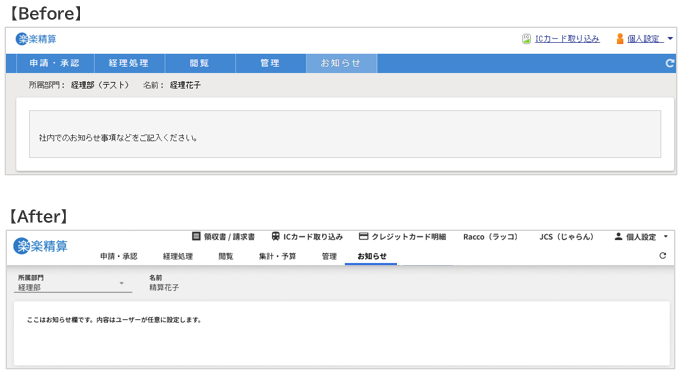This screenshot has width=680, height=374.
Task: Select the 集計・予算 tab in After screen
Action: [x=278, y=256]
